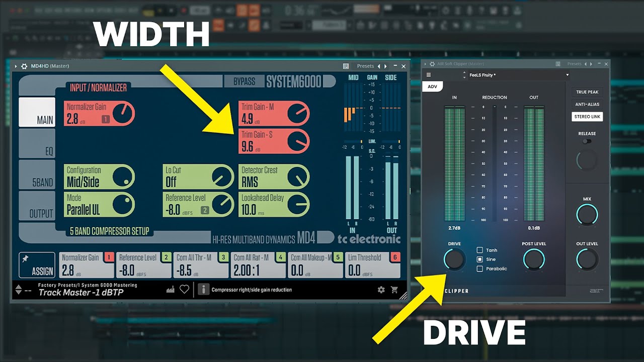Open MD4 settings gear in footer
644x362 pixels.
381,290
